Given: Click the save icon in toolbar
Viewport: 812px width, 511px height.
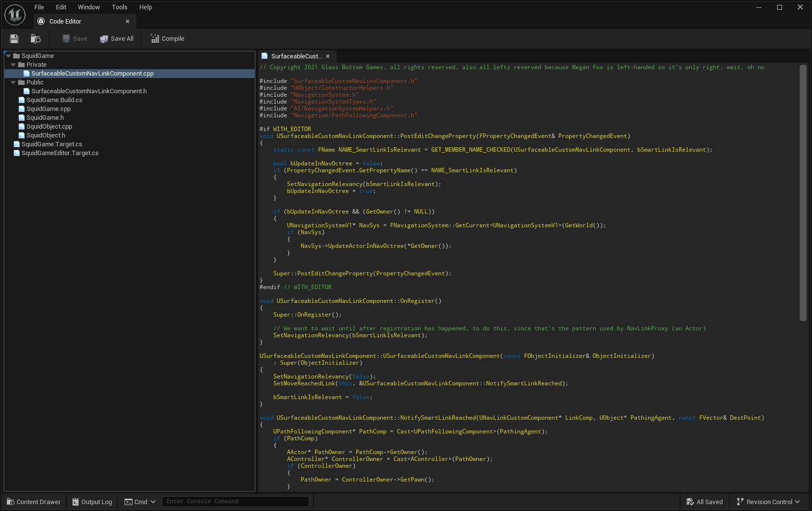Looking at the screenshot, I should tap(14, 39).
